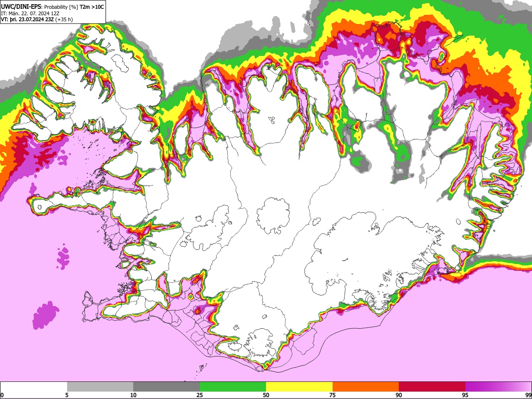Click the 'T2m >10C' parameter label
This screenshot has width=532, height=399.
[x=92, y=7]
